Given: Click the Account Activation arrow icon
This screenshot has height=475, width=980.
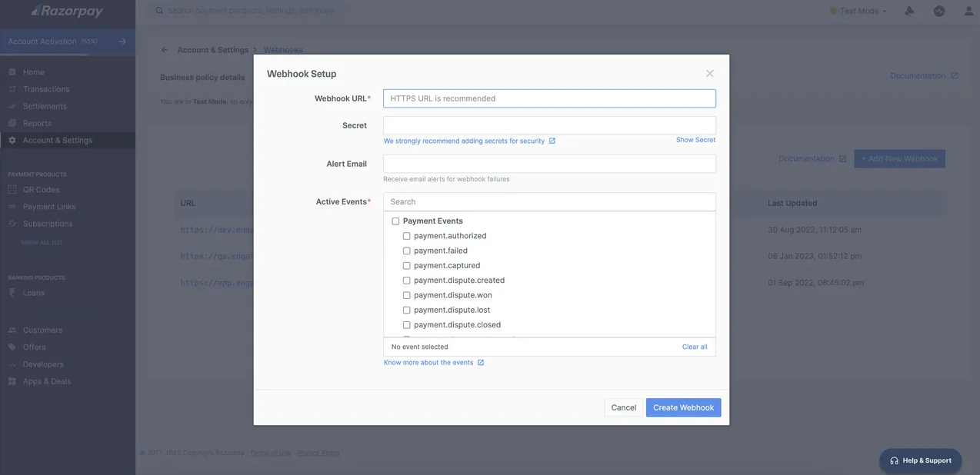Looking at the screenshot, I should tap(122, 42).
